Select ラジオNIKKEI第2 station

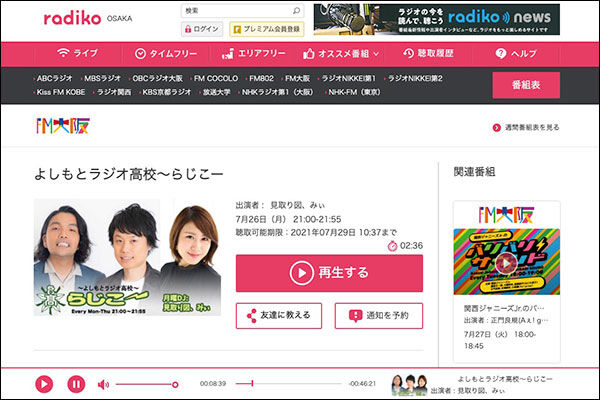tap(414, 78)
